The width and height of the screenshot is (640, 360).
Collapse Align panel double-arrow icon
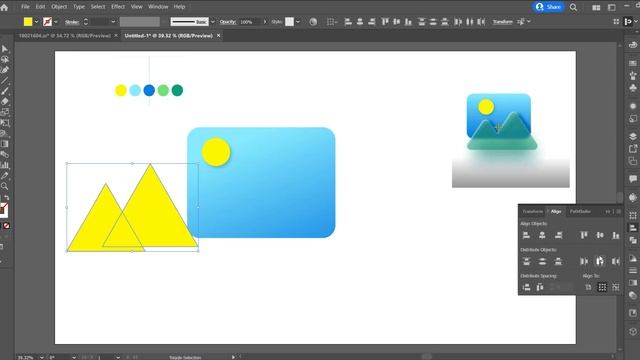point(608,211)
